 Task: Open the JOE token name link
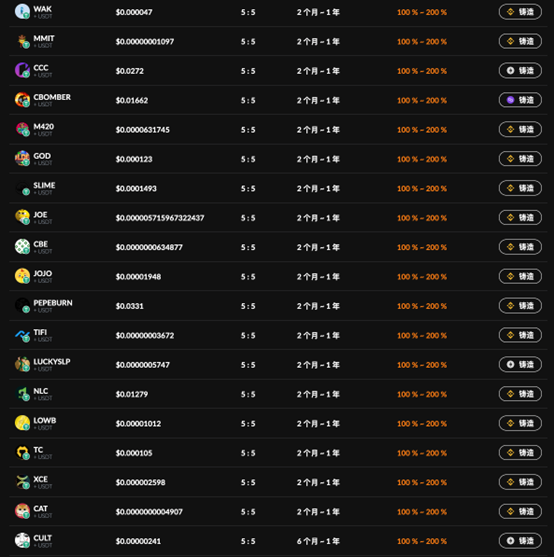pyautogui.click(x=40, y=215)
